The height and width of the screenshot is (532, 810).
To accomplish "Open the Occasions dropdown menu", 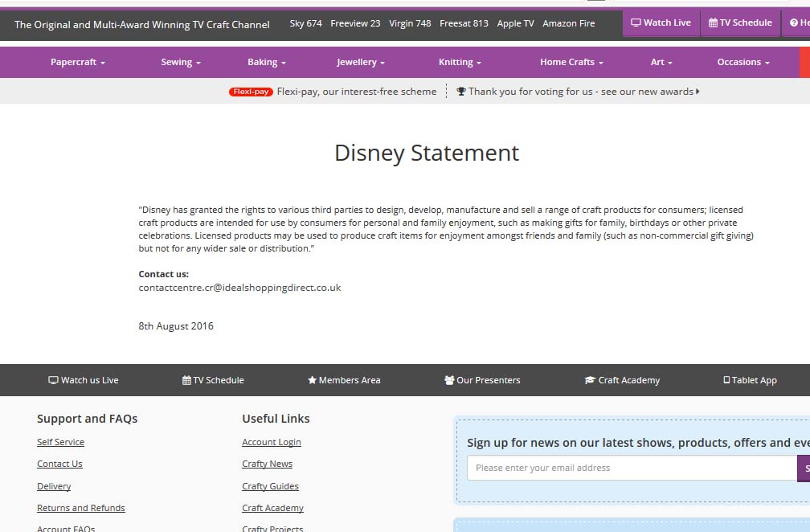I will coord(742,62).
